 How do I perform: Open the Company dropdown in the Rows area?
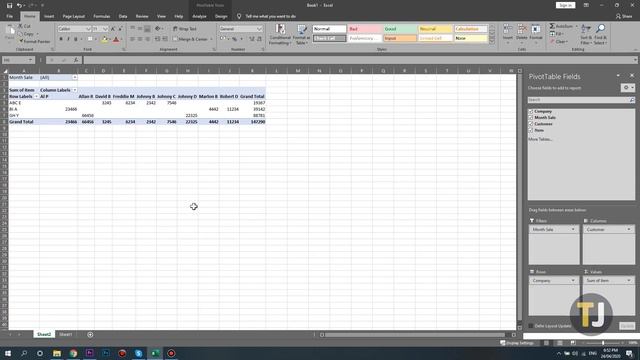[573, 280]
